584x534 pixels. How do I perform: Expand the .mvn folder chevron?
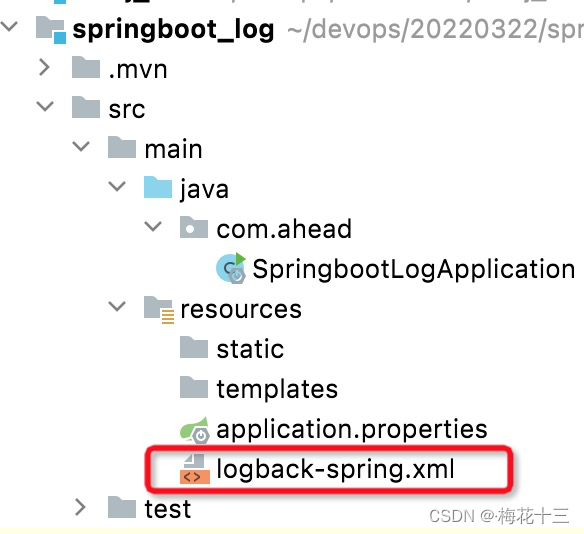(45, 67)
